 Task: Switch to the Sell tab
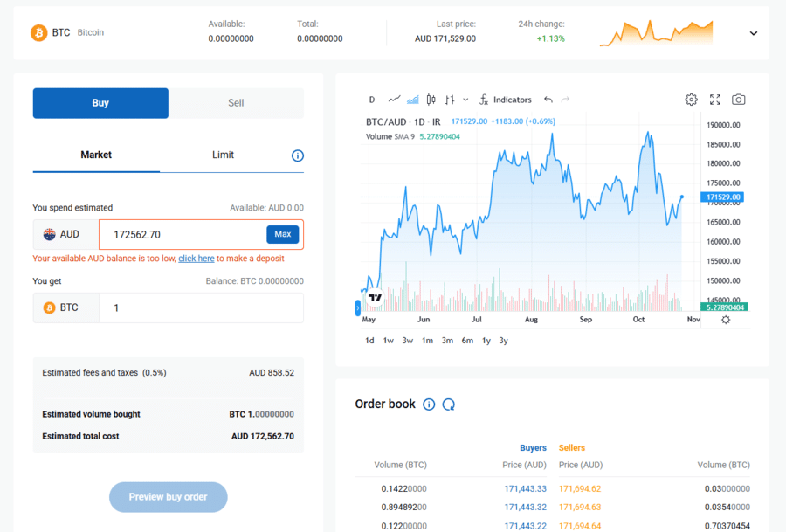coord(236,103)
